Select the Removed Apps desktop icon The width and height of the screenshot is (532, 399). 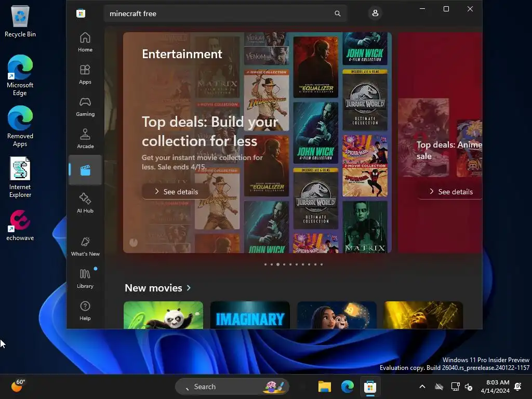(x=20, y=126)
